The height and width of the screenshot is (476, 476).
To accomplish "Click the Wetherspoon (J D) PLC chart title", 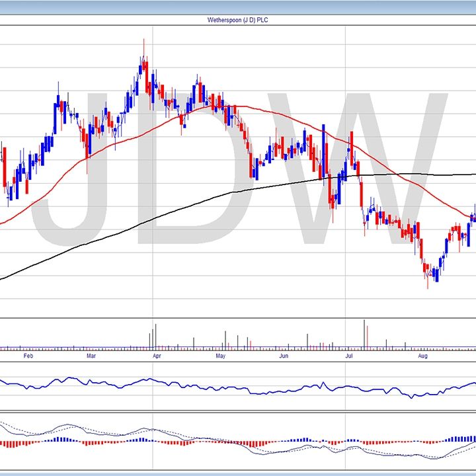I will point(237,20).
